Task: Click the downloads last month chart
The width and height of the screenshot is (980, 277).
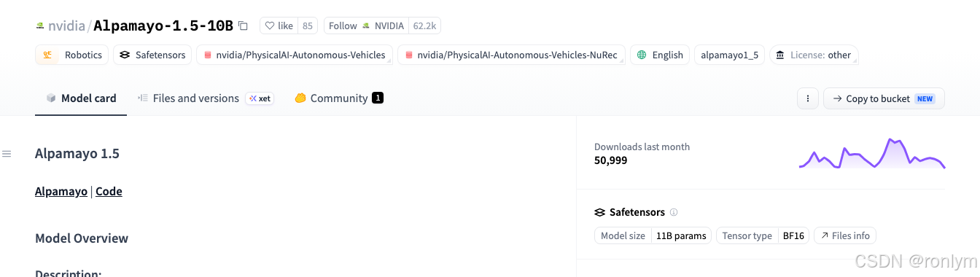Action: coord(872,153)
